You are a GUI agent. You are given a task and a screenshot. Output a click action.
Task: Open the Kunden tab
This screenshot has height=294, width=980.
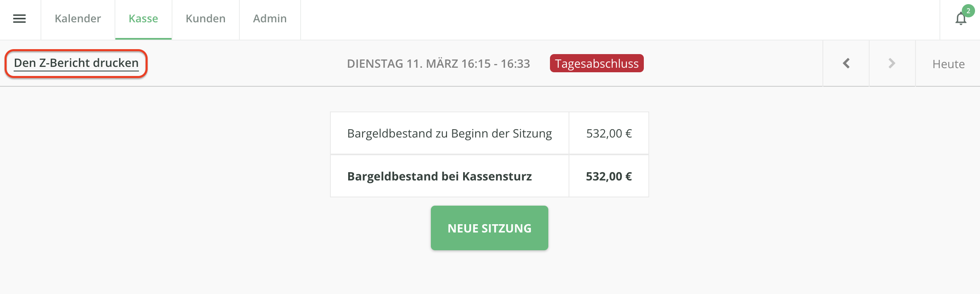pos(206,19)
